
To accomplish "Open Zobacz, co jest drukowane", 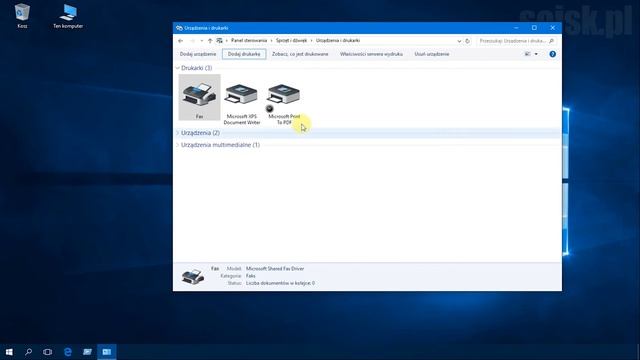I will [300, 54].
